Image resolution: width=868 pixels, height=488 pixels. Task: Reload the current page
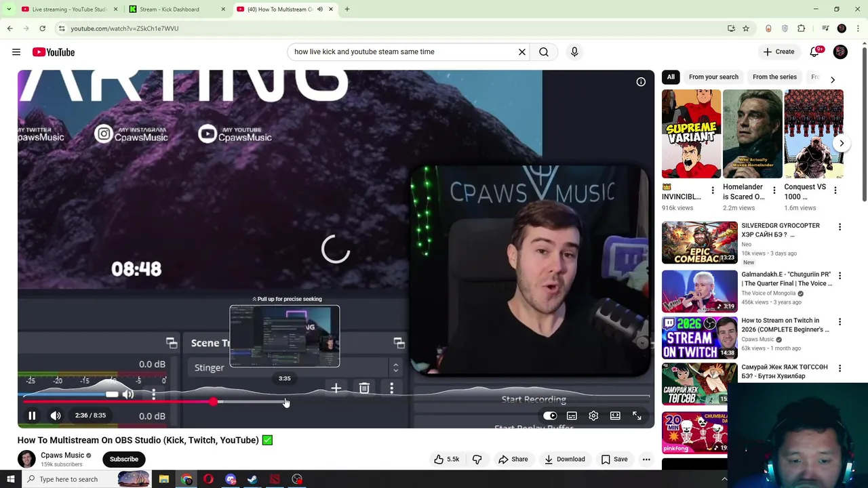(x=42, y=28)
